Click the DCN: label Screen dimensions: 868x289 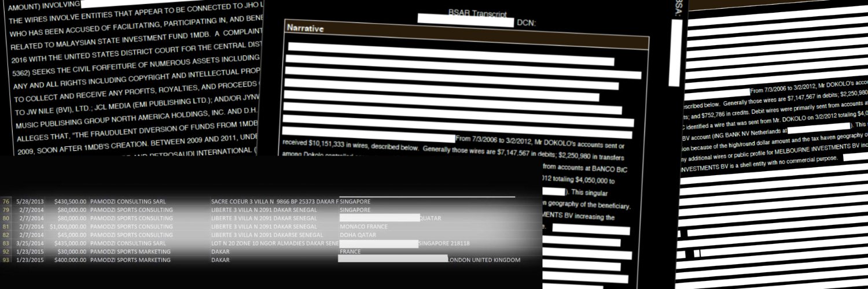[527, 23]
